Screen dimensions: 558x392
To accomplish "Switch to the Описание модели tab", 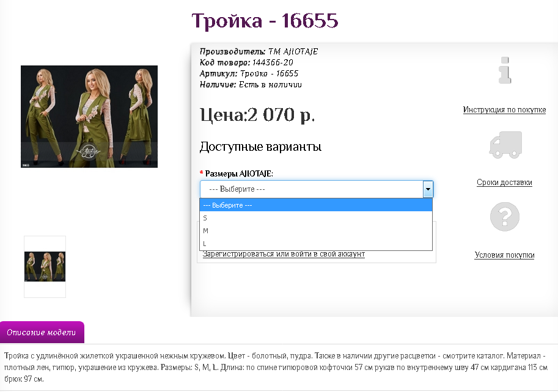I will point(42,333).
